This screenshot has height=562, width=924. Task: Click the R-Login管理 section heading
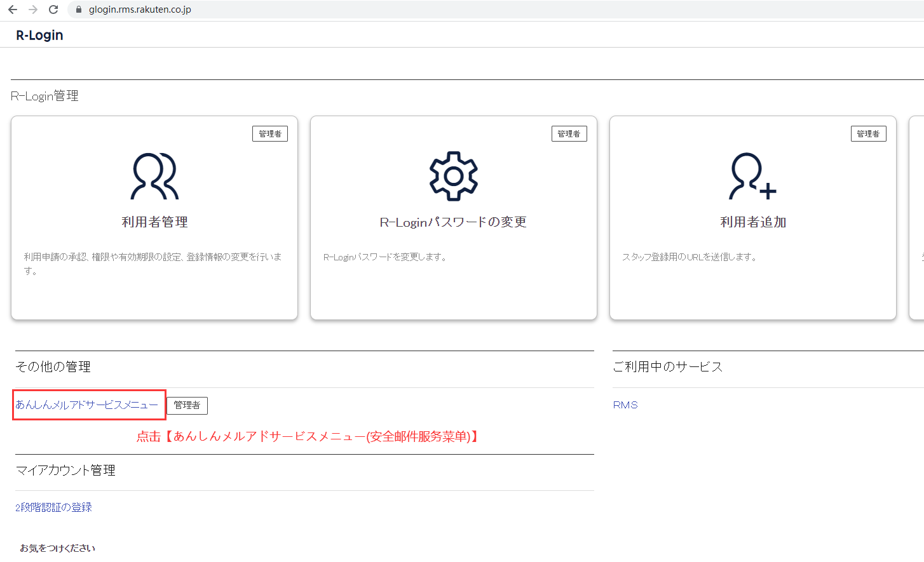44,96
